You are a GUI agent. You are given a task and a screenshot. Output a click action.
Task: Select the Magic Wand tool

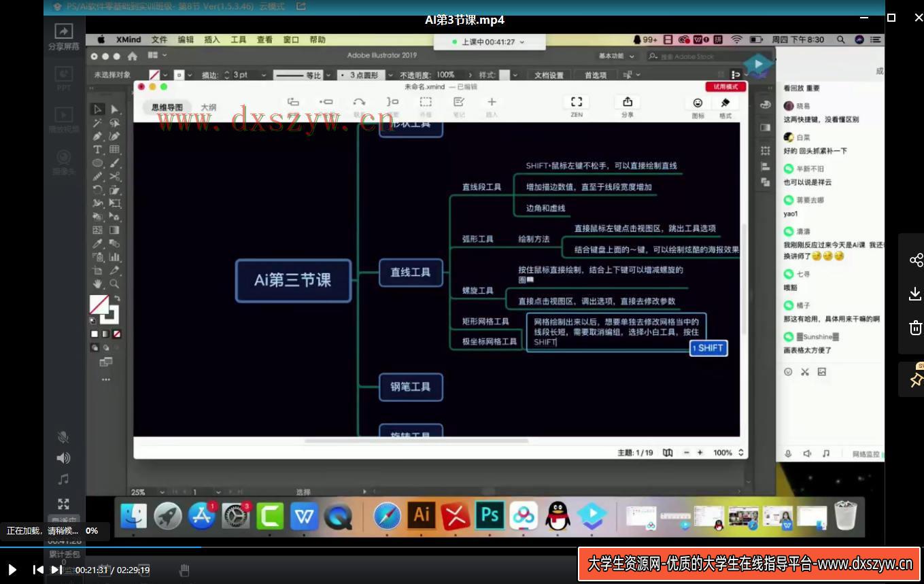coord(97,123)
